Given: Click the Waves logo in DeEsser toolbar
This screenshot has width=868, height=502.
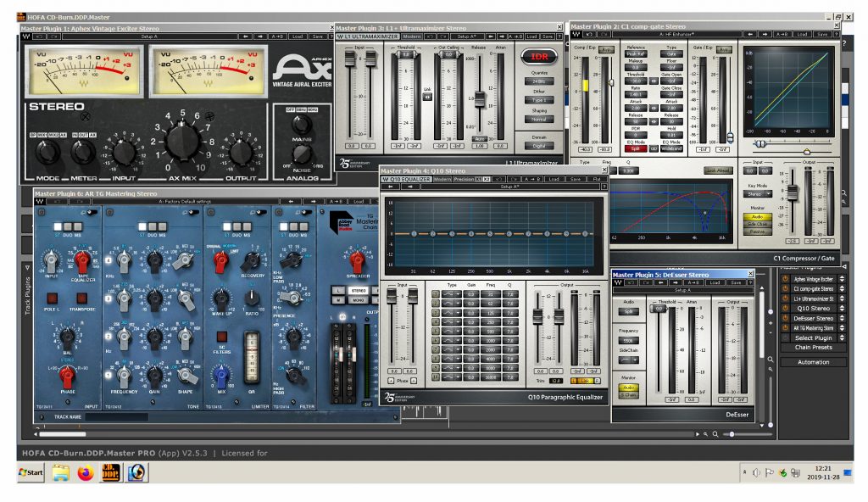Looking at the screenshot, I should (x=618, y=282).
